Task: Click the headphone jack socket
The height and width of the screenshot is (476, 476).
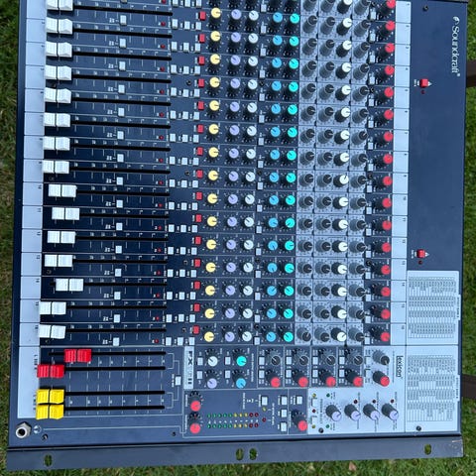Action: (24, 431)
